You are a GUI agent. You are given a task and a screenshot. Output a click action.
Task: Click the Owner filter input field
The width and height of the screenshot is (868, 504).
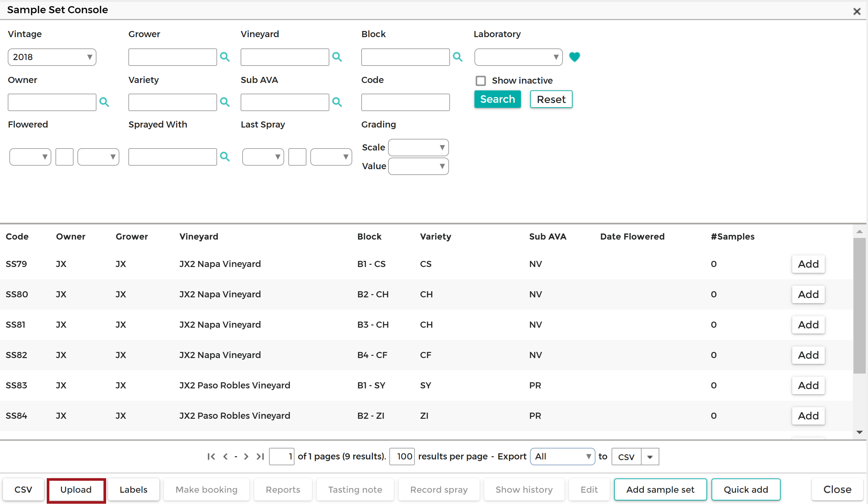tap(52, 102)
